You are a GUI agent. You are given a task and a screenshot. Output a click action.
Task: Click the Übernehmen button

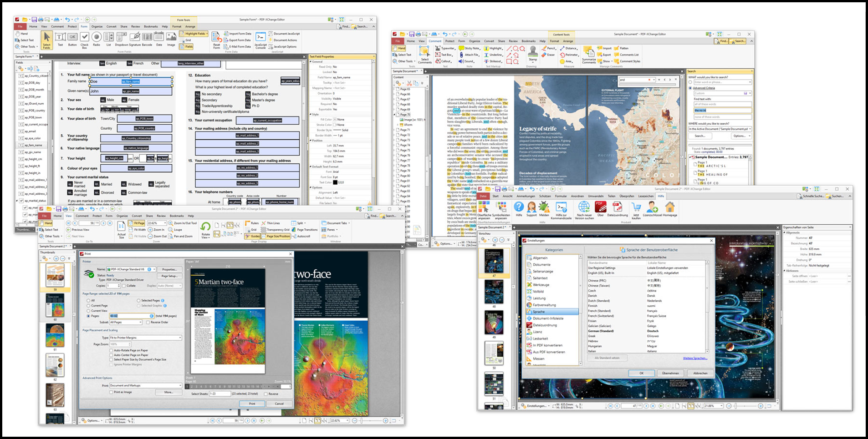pos(670,373)
